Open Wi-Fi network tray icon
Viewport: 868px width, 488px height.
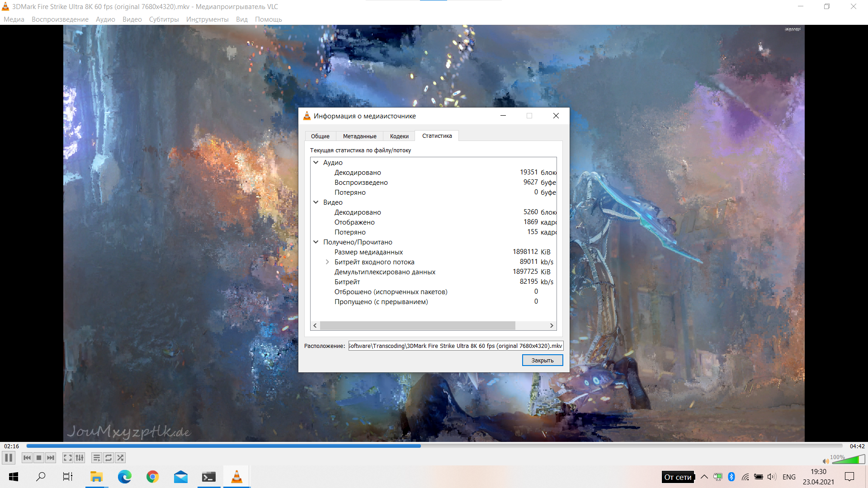click(x=745, y=477)
